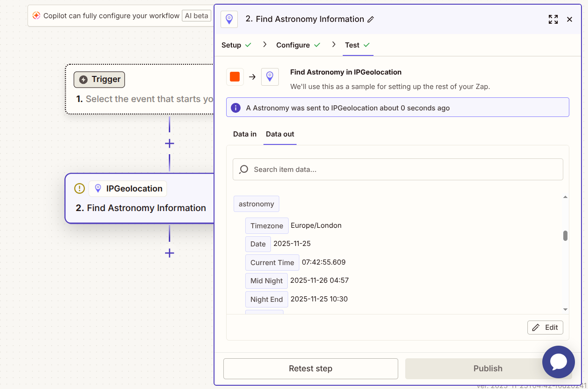Click Retest step button
The image size is (588, 389).
(x=311, y=369)
